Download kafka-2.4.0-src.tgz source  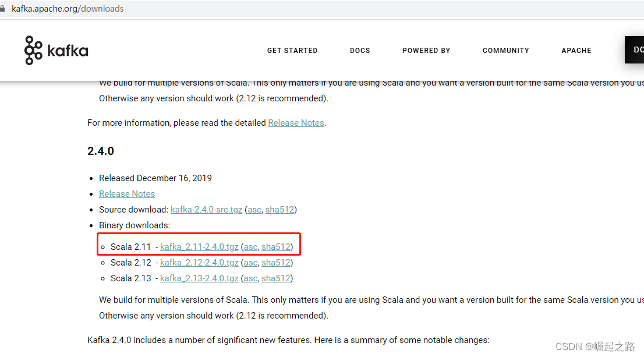(x=206, y=210)
